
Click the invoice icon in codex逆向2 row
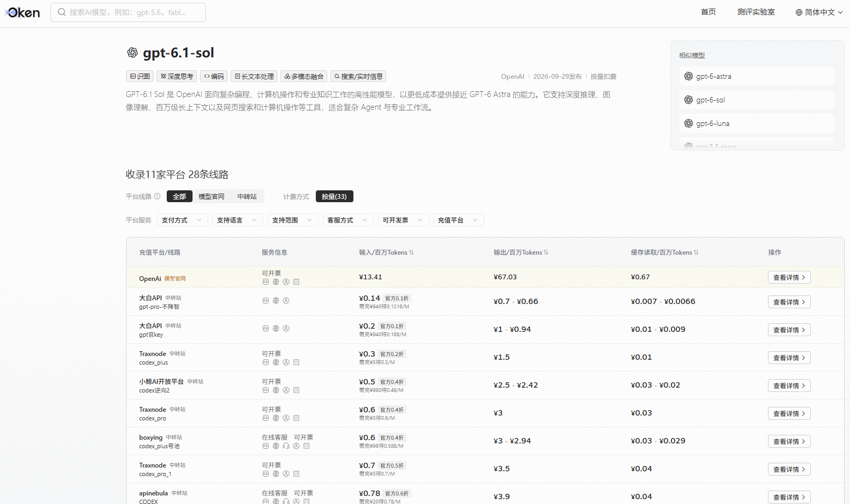[296, 390]
